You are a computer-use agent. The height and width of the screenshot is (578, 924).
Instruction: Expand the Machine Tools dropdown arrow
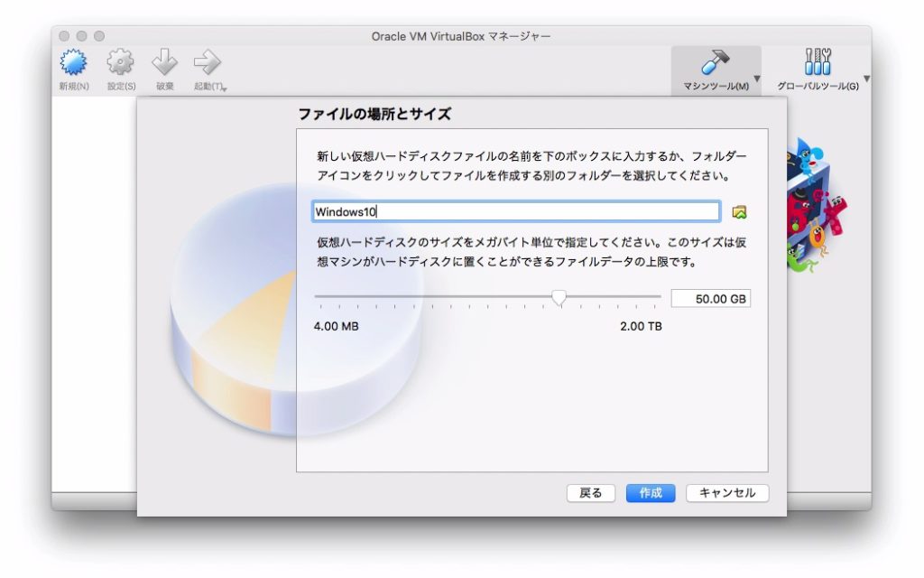tap(757, 79)
